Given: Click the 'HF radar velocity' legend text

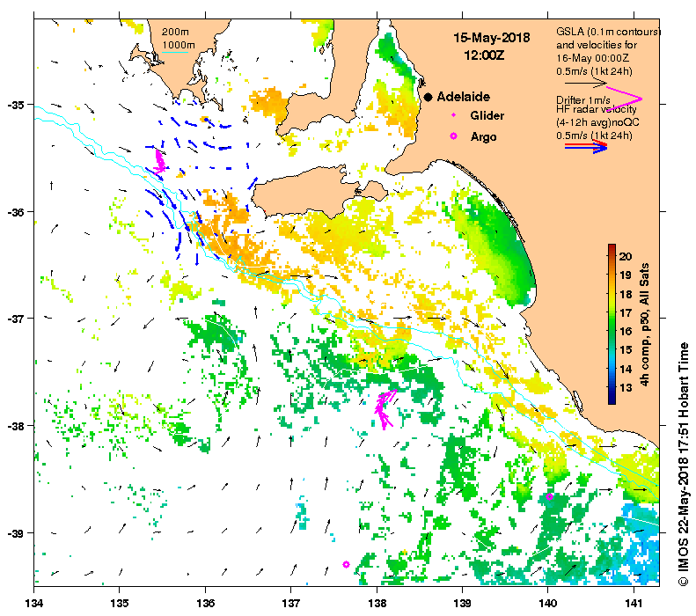Looking at the screenshot, I should 596,109.
